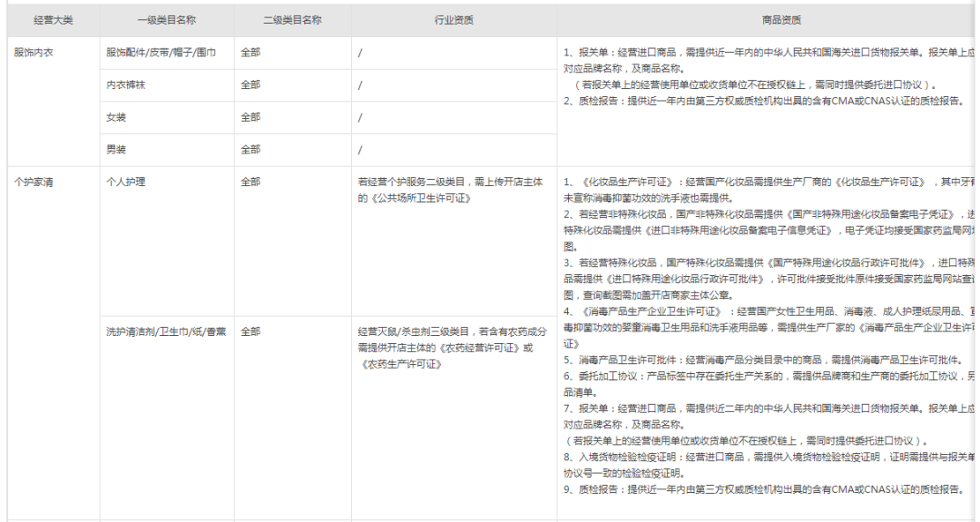The width and height of the screenshot is (980, 522).
Task: Click the 女装 category cell
Action: point(167,117)
